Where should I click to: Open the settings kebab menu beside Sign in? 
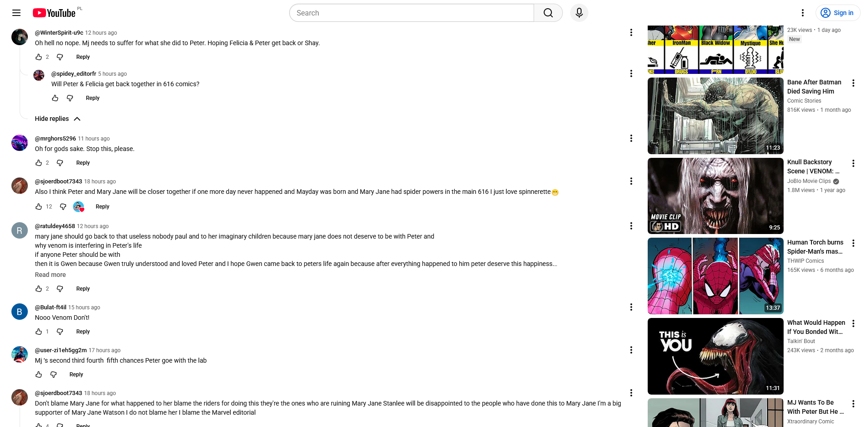coord(803,13)
